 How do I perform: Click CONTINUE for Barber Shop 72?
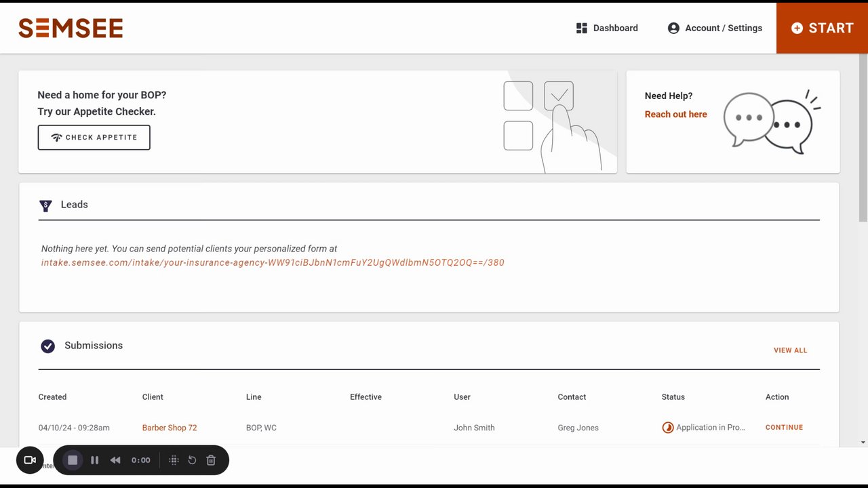click(784, 428)
